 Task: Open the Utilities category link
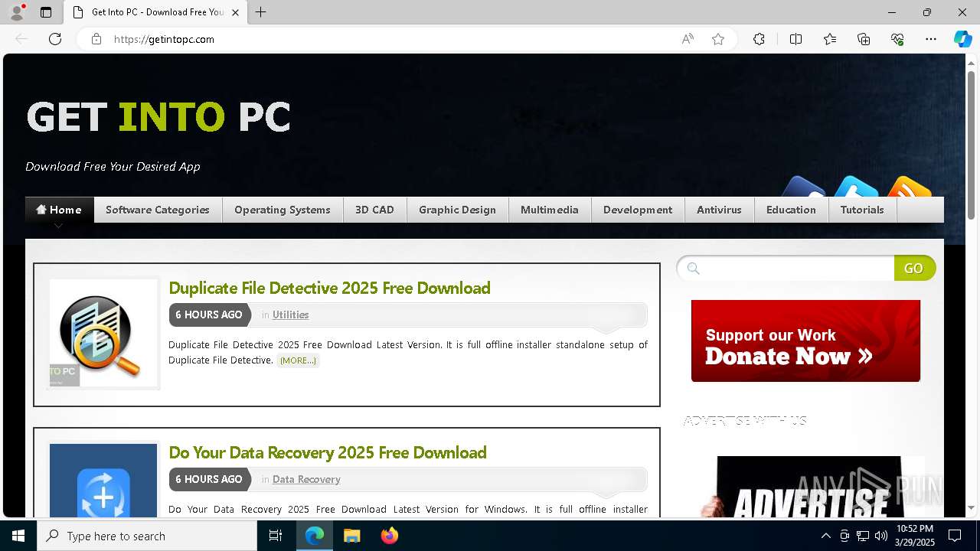tap(290, 315)
